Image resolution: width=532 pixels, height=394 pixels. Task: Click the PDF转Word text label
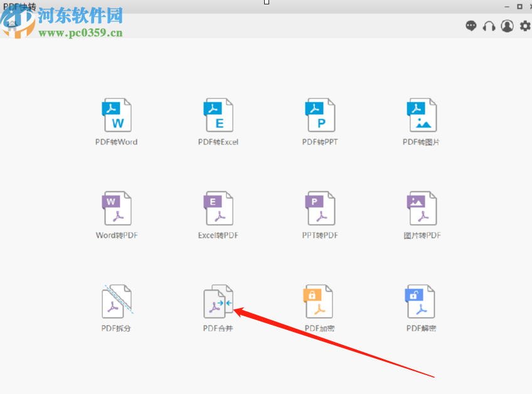click(116, 142)
